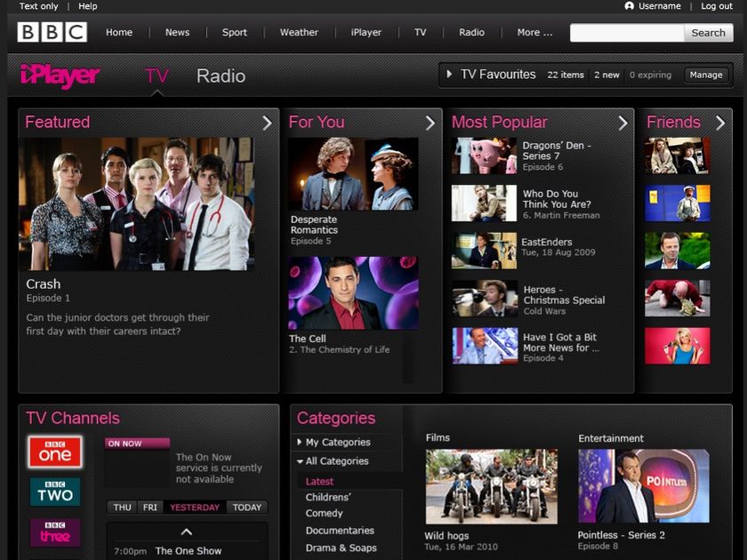Click the 0 expiring favourites count
The image size is (747, 560).
coord(650,75)
